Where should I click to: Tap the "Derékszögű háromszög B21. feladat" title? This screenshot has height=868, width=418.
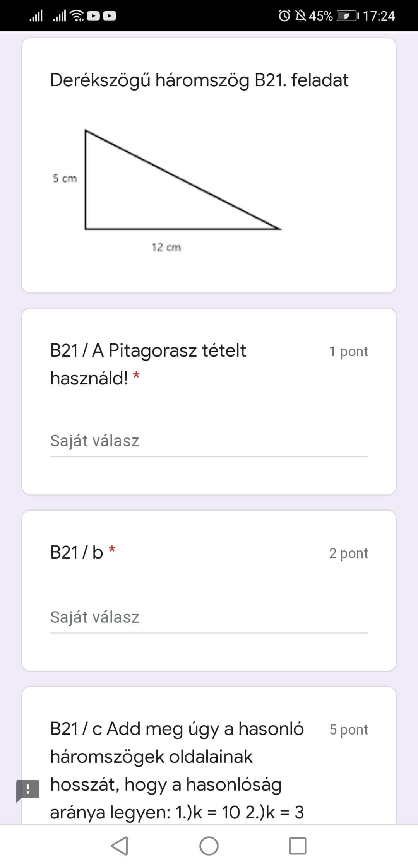(x=199, y=80)
